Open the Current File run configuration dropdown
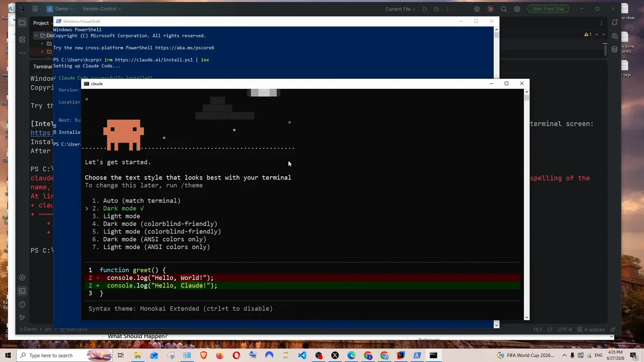Image resolution: width=644 pixels, height=362 pixels. (400, 9)
